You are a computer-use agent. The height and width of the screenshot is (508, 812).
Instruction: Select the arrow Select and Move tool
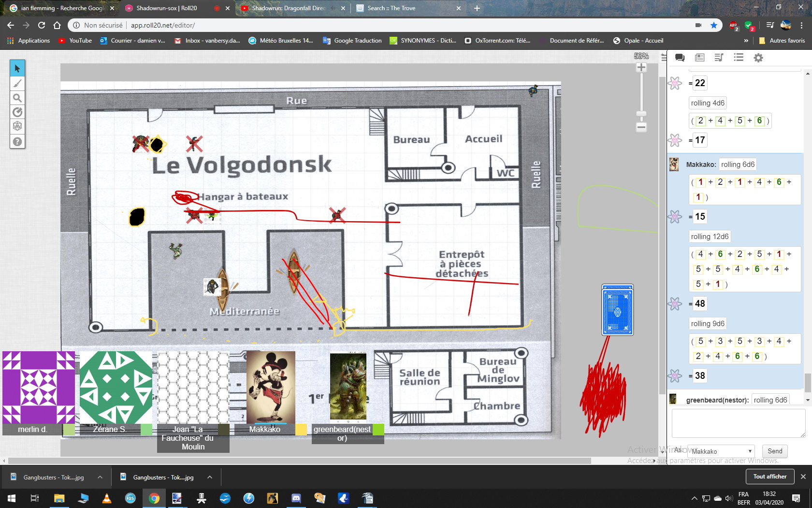(17, 68)
